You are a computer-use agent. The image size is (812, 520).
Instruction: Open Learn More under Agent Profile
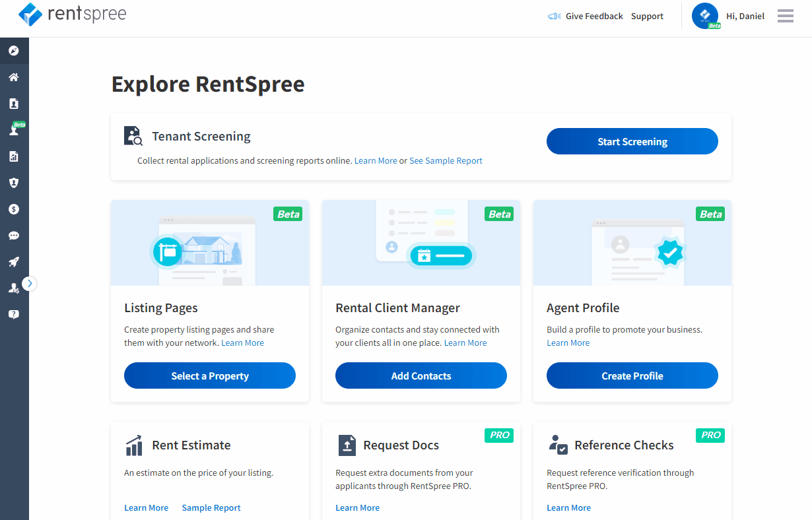(568, 343)
